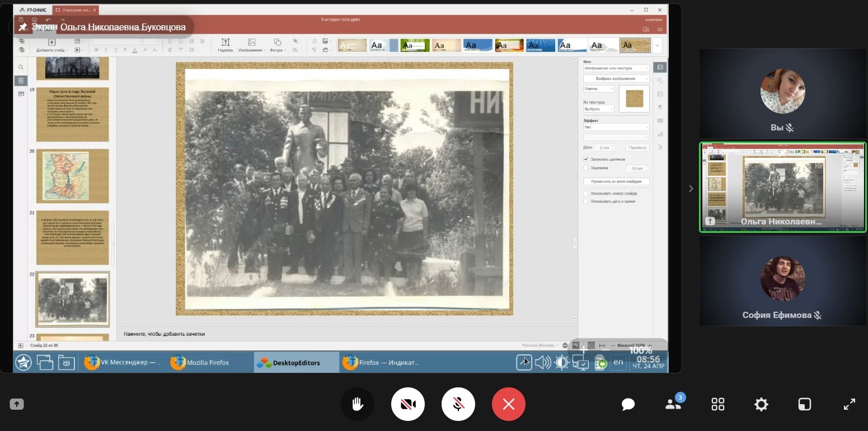This screenshot has height=431, width=868.
Task: Open 'Фигура' shapes menu
Action: click(277, 45)
